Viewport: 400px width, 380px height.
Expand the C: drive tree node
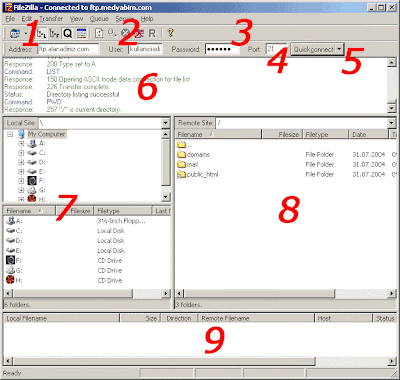pos(21,153)
